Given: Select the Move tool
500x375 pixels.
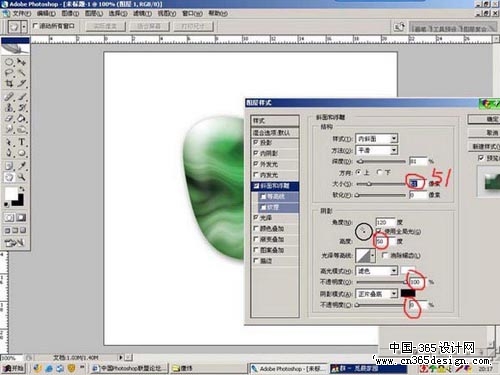Looking at the screenshot, I should (22, 62).
